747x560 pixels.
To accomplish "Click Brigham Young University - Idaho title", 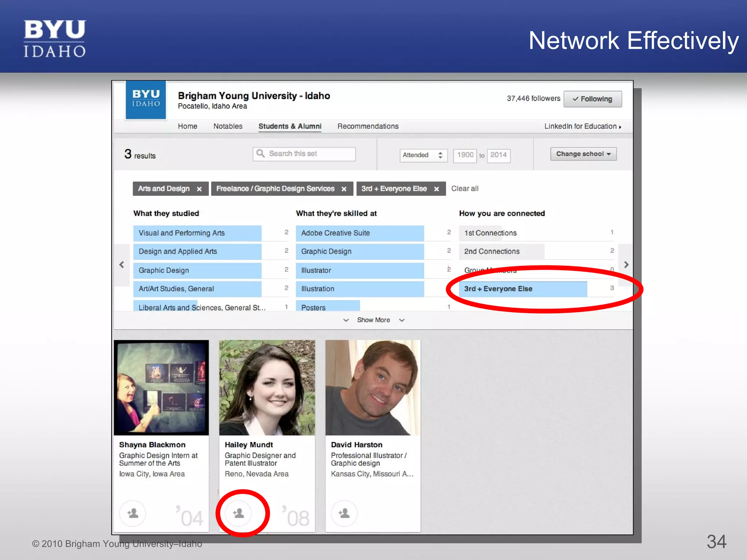I will point(254,96).
